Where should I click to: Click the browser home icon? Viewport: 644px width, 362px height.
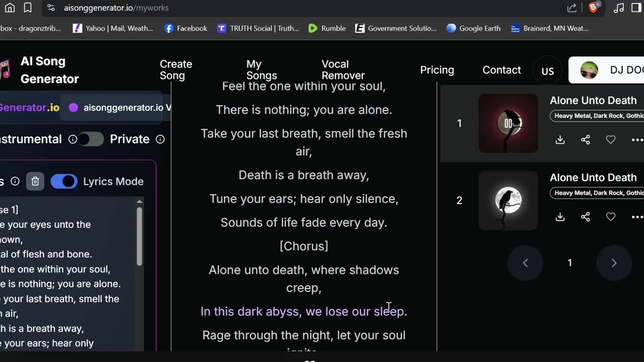10,8
